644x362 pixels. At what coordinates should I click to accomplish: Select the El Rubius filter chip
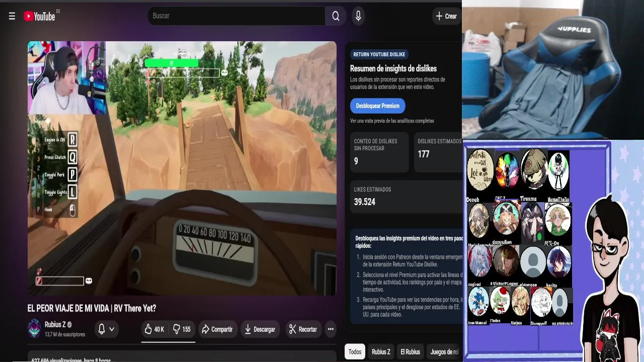tap(410, 352)
